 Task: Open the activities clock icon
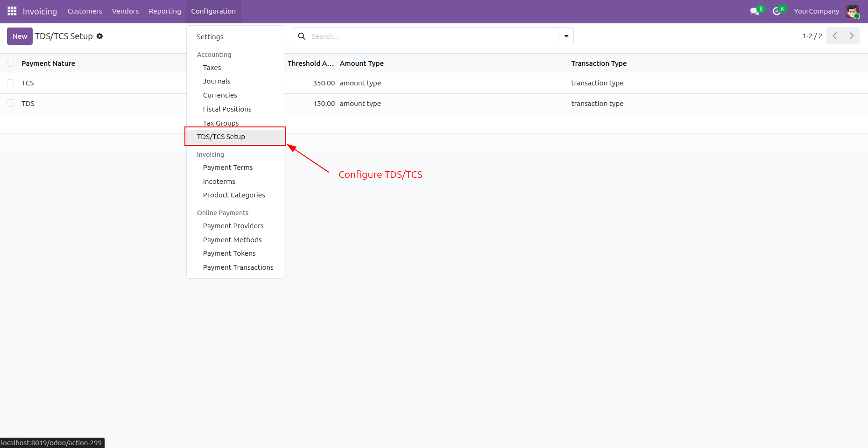776,11
